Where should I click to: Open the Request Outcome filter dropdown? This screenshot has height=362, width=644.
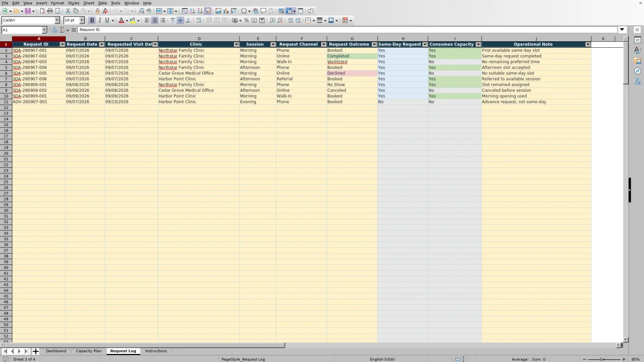[x=374, y=45]
